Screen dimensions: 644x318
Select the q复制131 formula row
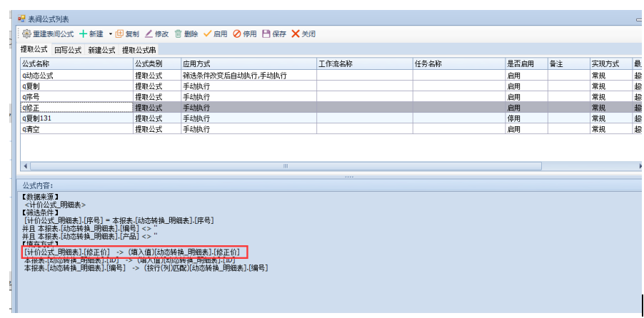coord(76,118)
